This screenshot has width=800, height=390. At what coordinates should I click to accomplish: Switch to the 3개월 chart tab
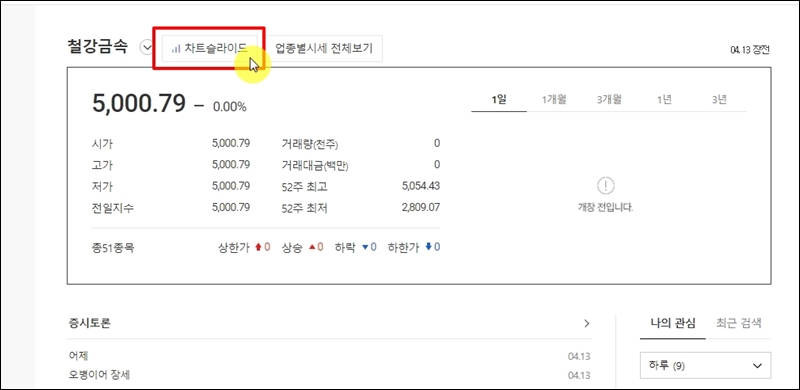609,100
